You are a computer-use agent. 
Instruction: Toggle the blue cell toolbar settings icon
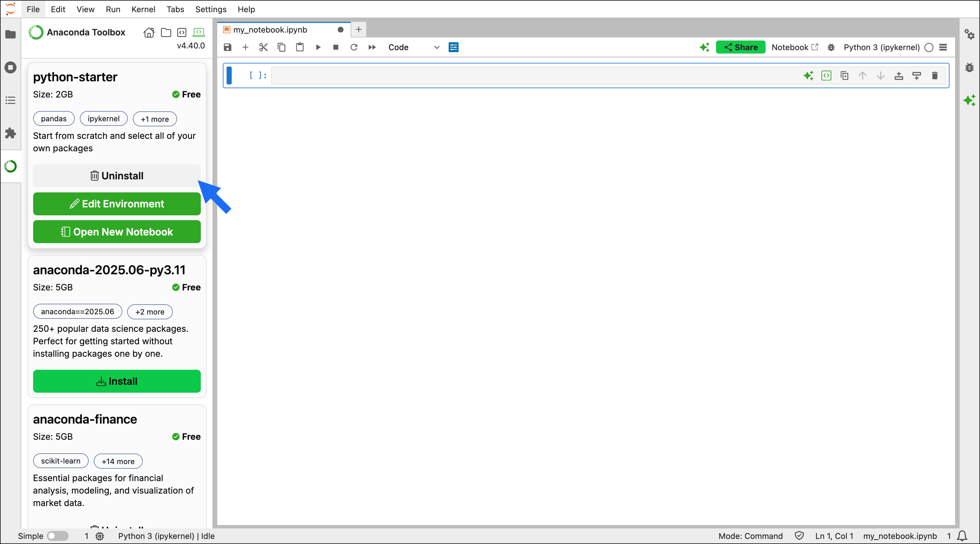(453, 47)
